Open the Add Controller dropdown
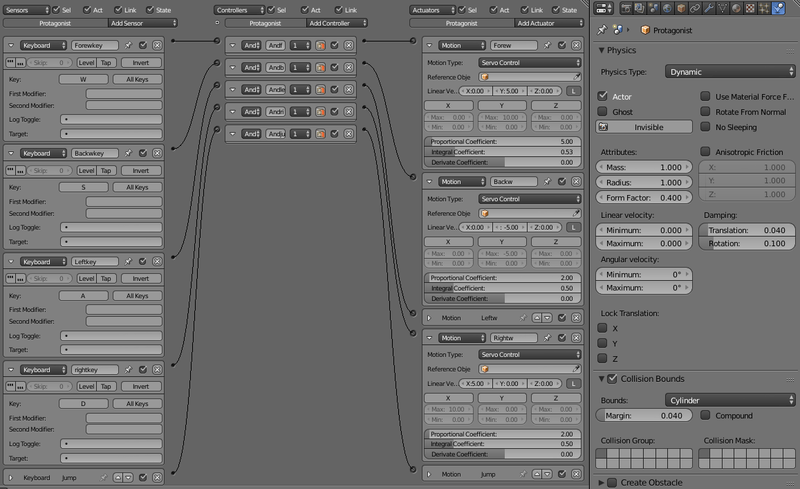Image resolution: width=800 pixels, height=489 pixels. [x=337, y=23]
